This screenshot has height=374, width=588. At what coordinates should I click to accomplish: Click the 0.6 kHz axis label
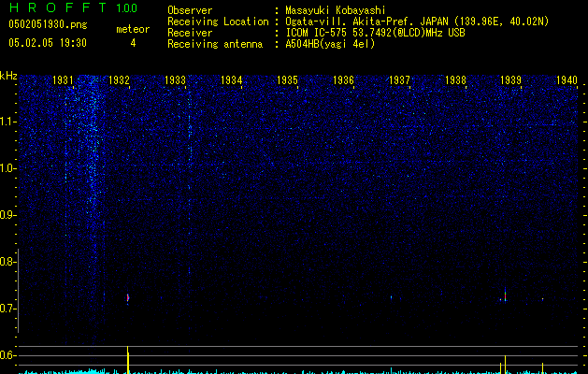pos(7,355)
